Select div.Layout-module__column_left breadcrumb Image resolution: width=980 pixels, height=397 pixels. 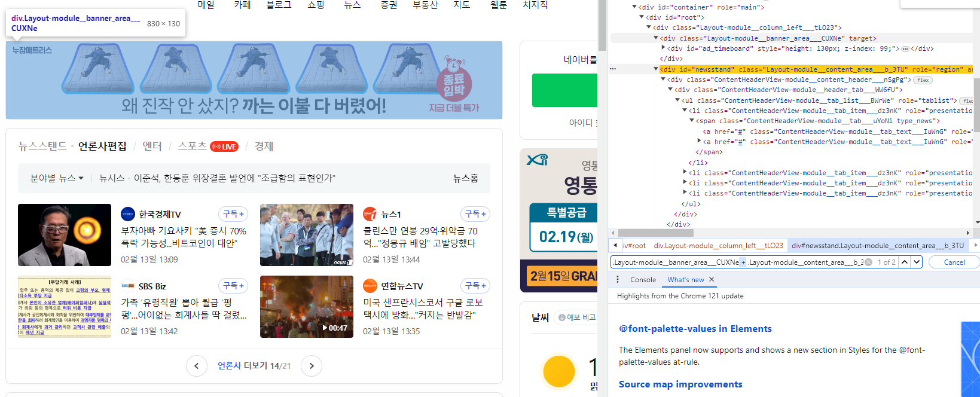pos(718,246)
